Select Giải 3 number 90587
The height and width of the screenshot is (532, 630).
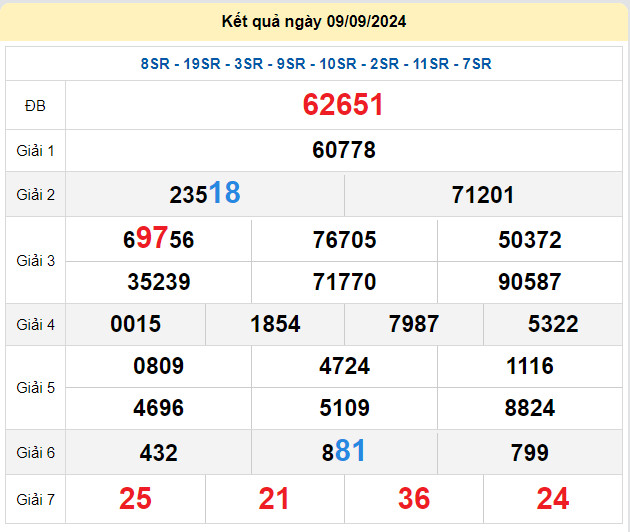click(530, 282)
